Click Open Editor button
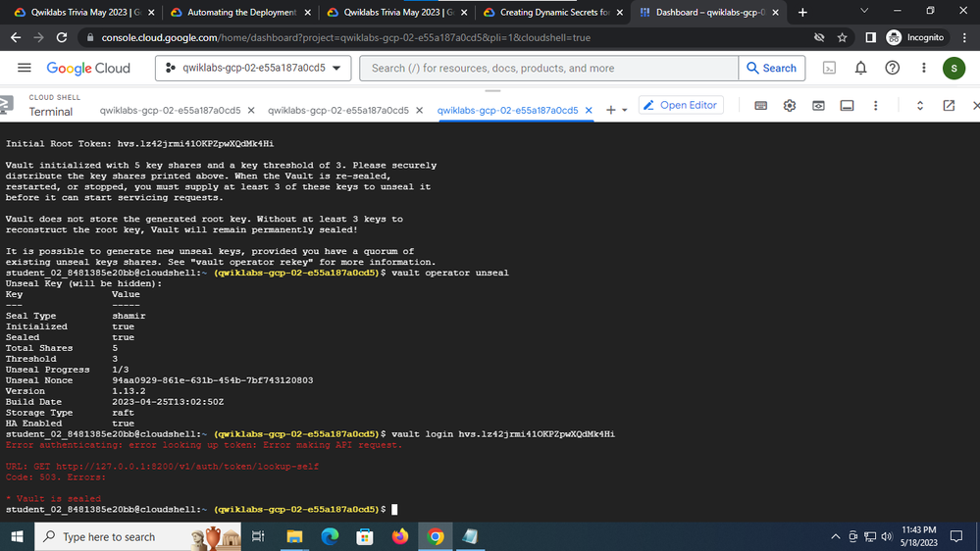The height and width of the screenshot is (551, 980). [681, 105]
